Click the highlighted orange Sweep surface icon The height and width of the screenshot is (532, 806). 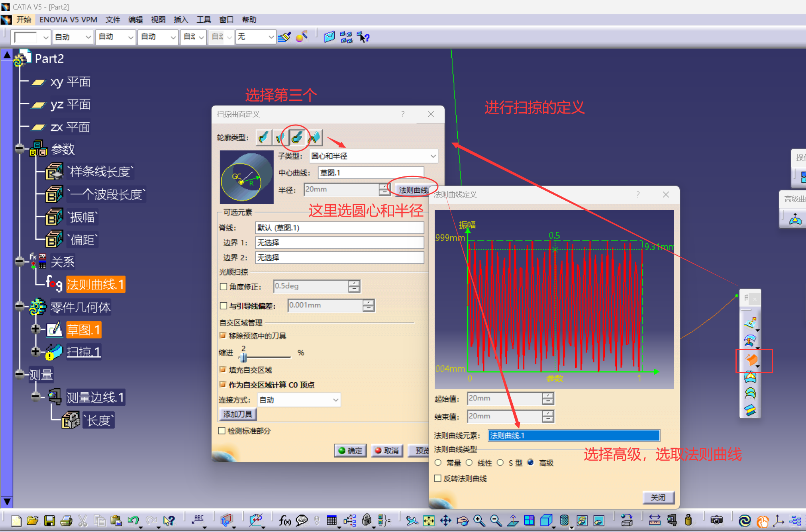(751, 360)
